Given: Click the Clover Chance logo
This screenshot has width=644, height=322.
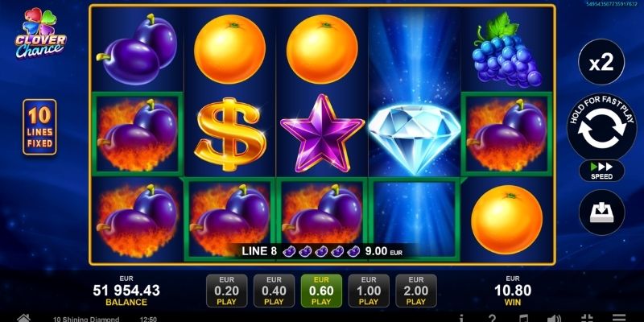Looking at the screenshot, I should pyautogui.click(x=40, y=34).
